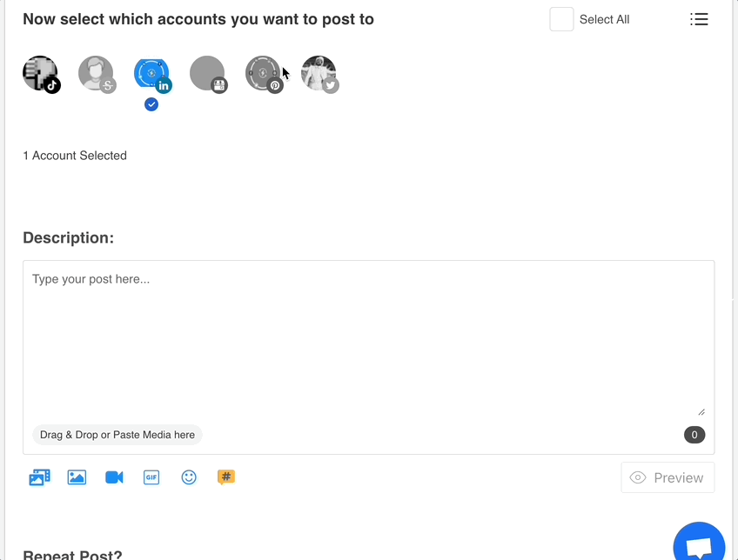This screenshot has height=560, width=738.
Task: Select the Google Business account avatar
Action: (207, 73)
